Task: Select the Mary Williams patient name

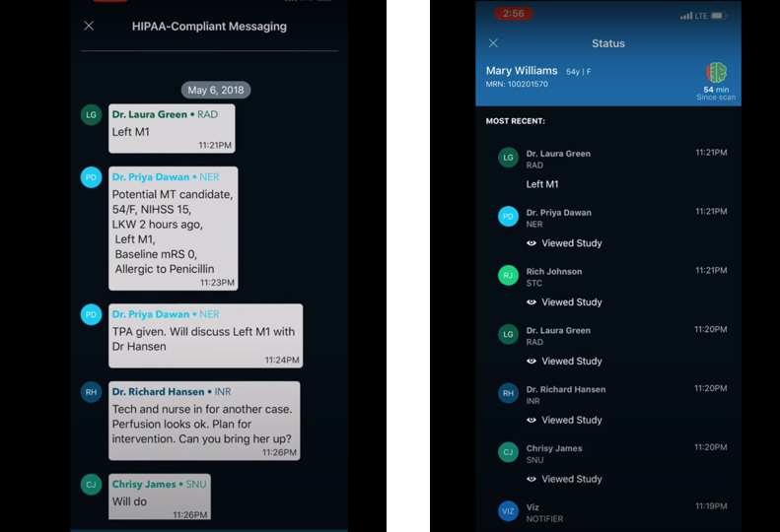Action: [522, 71]
